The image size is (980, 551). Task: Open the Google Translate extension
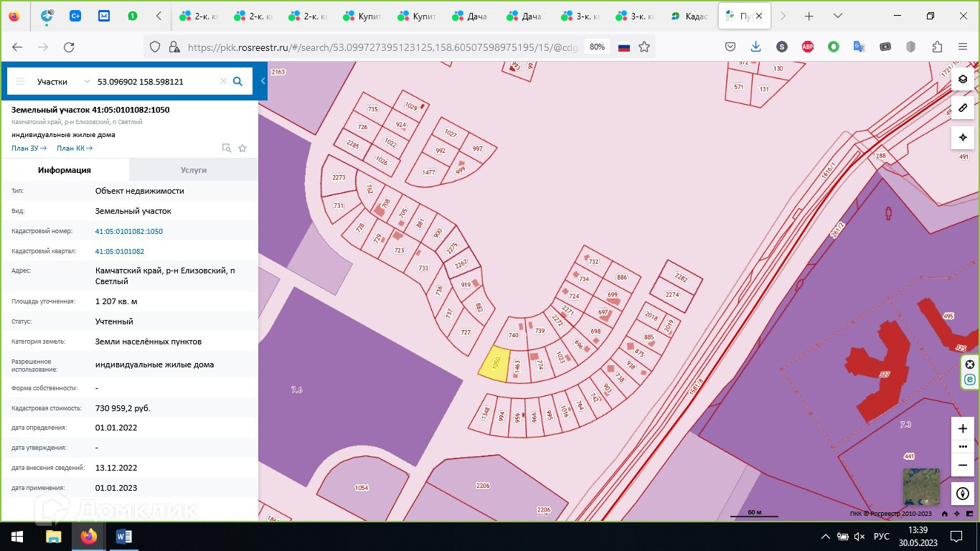pos(859,47)
